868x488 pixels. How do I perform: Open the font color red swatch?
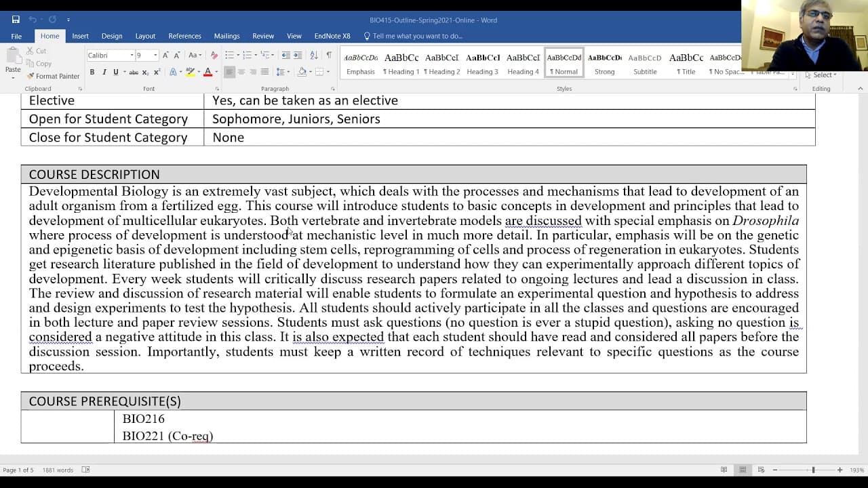tap(208, 72)
